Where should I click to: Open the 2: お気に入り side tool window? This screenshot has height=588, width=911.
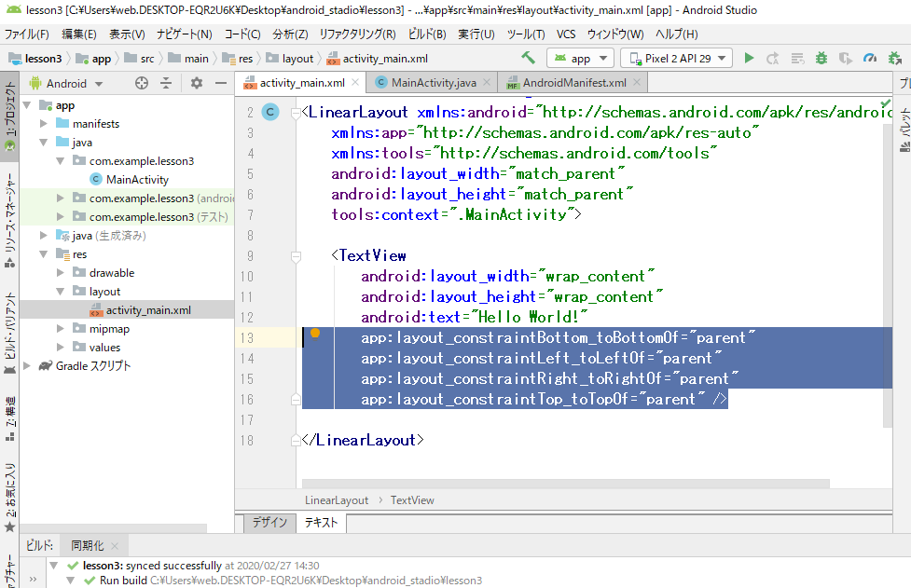point(10,497)
